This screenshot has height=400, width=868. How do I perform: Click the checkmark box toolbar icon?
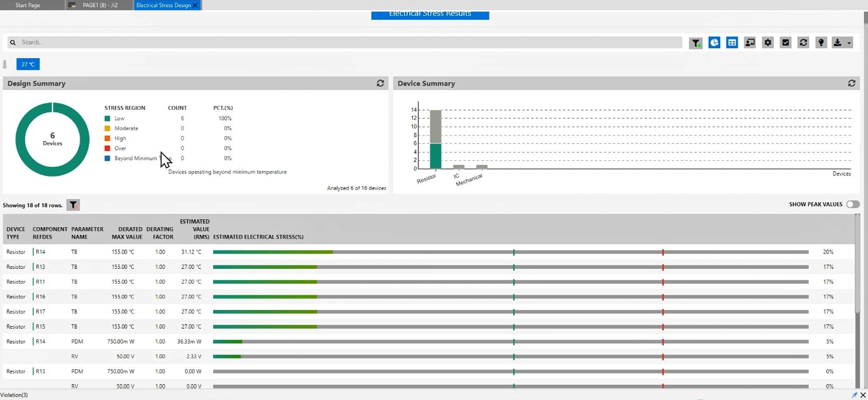pyautogui.click(x=786, y=42)
